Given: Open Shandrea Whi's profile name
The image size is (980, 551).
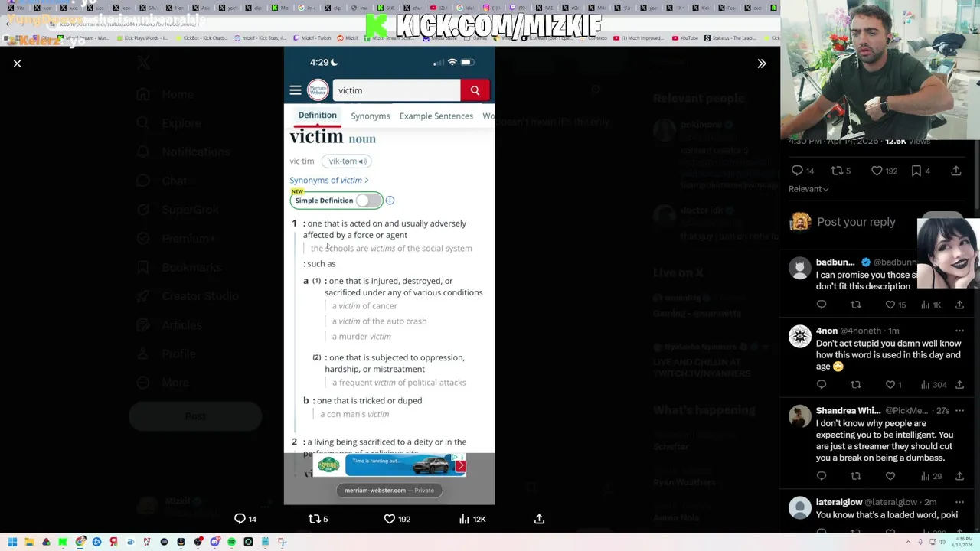Looking at the screenshot, I should click(848, 410).
